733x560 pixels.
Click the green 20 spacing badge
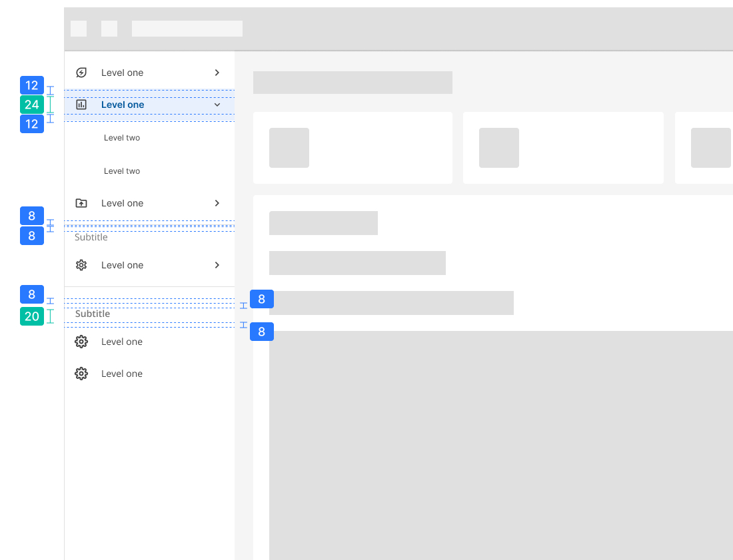pos(32,316)
